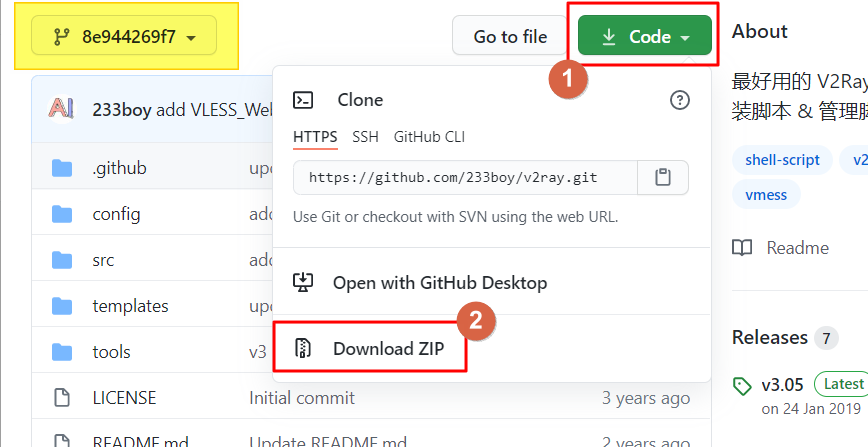The width and height of the screenshot is (868, 447).
Task: Expand the green Code dropdown button
Action: pos(647,37)
